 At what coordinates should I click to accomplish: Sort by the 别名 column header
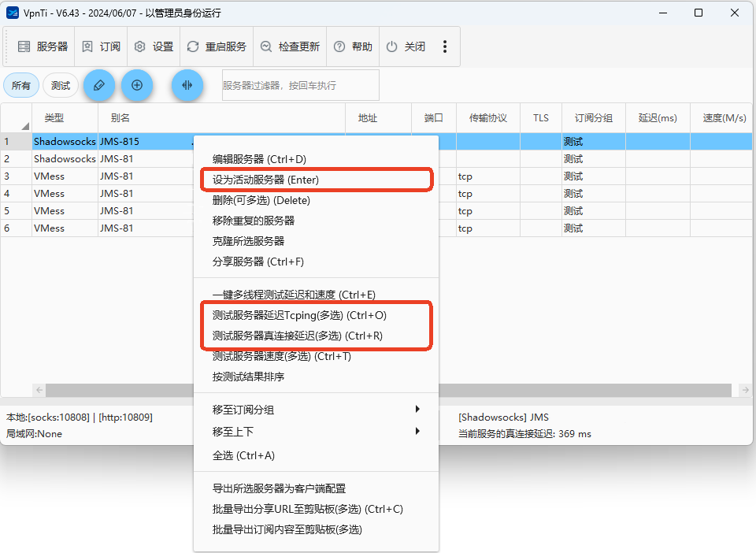221,118
